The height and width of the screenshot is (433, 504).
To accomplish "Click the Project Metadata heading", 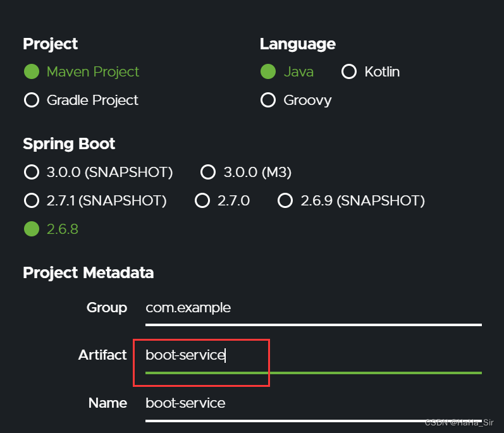I will point(88,273).
